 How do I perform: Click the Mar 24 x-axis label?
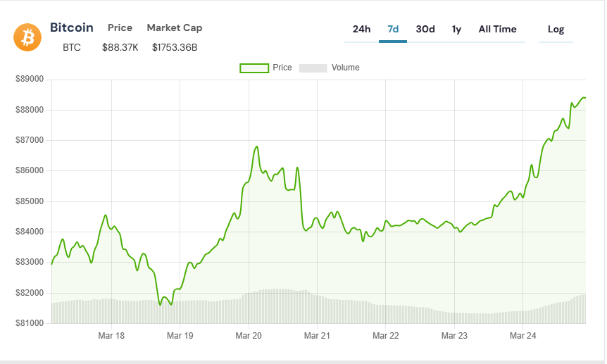(523, 336)
